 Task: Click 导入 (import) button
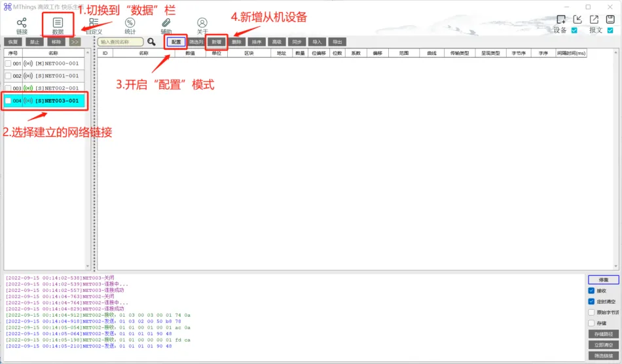(x=317, y=42)
